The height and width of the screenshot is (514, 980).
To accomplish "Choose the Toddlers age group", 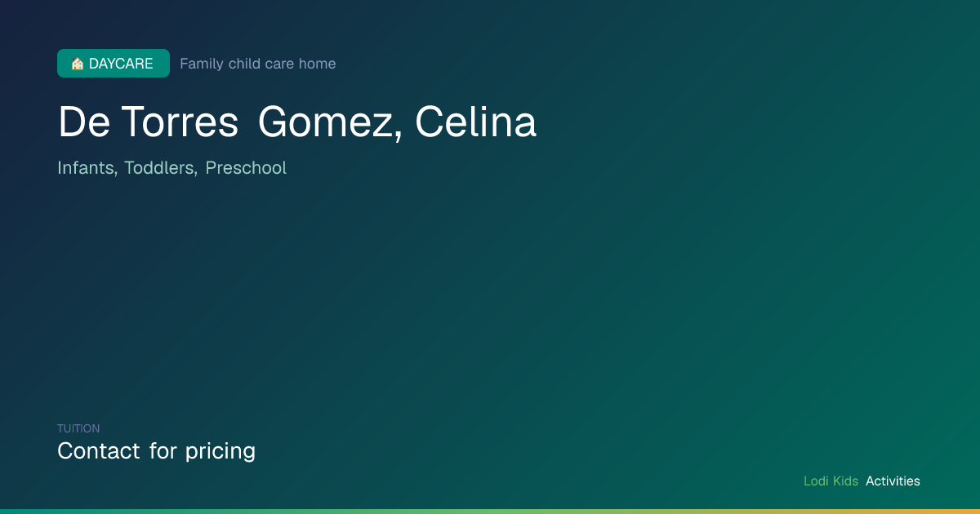I will 160,168.
